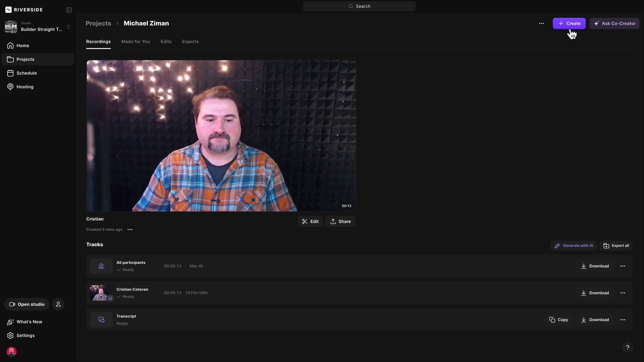Expand the Builder Straight studio switcher
644x362 pixels.
[x=68, y=27]
